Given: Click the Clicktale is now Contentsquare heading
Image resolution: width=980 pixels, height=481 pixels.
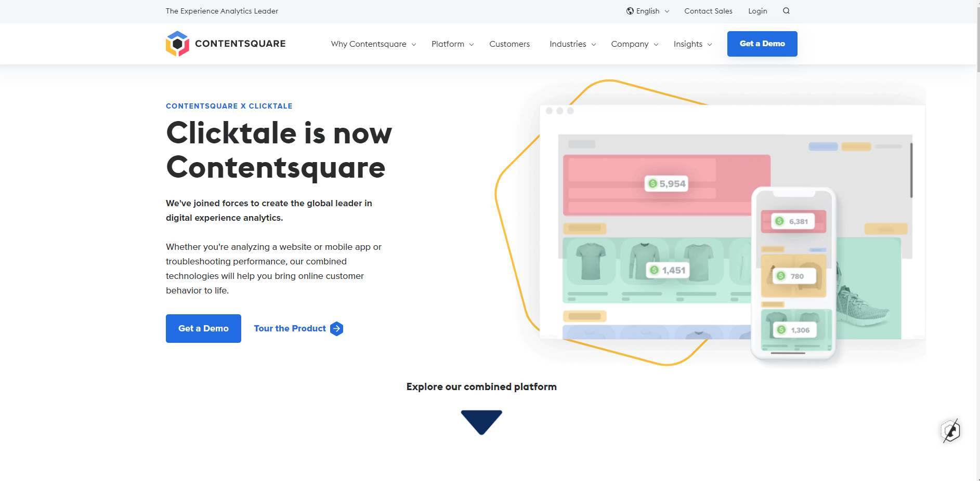Looking at the screenshot, I should (x=279, y=150).
